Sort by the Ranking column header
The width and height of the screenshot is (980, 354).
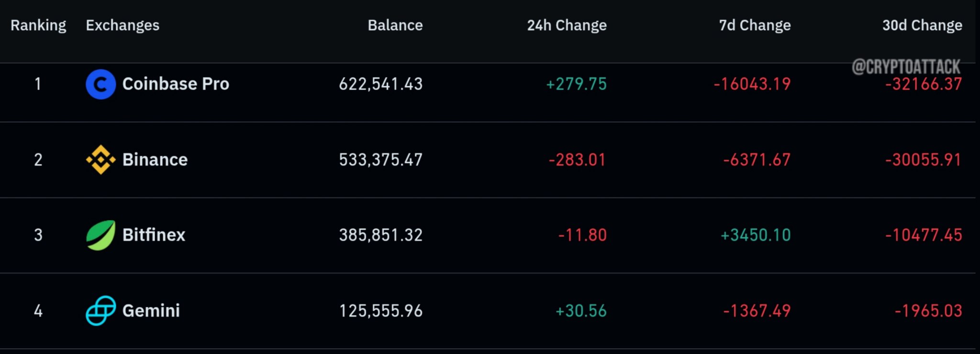[38, 25]
